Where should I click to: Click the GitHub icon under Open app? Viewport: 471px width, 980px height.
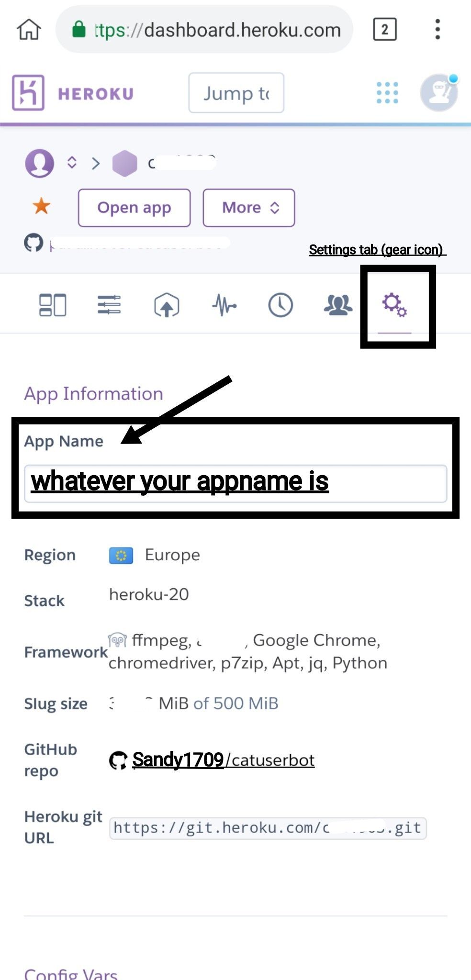tap(34, 243)
